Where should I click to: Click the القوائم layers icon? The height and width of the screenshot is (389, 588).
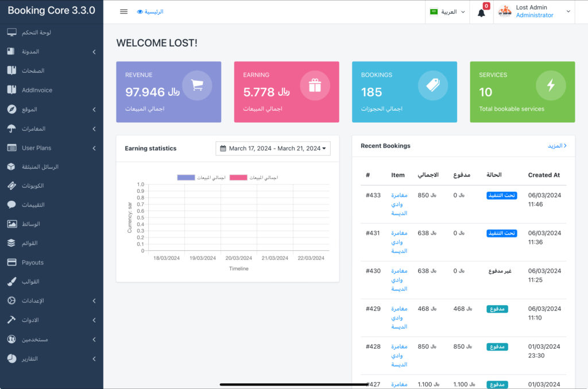(x=11, y=243)
